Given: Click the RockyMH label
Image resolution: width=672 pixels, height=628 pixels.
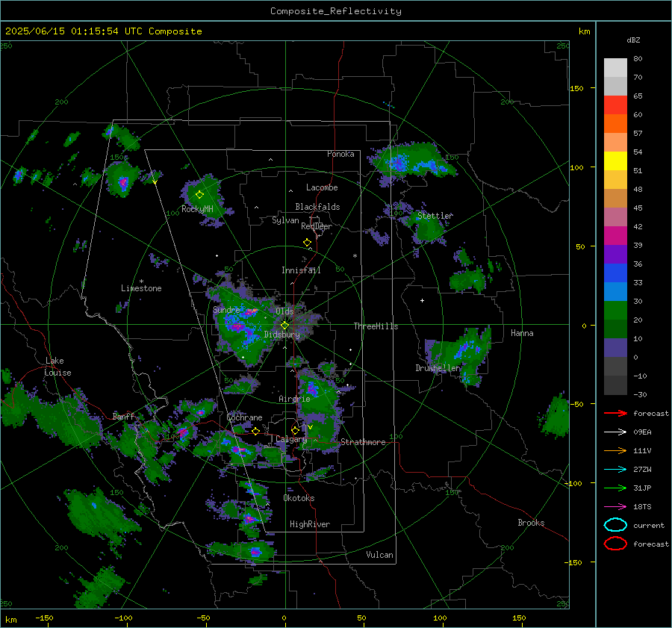Looking at the screenshot, I should point(197,209).
